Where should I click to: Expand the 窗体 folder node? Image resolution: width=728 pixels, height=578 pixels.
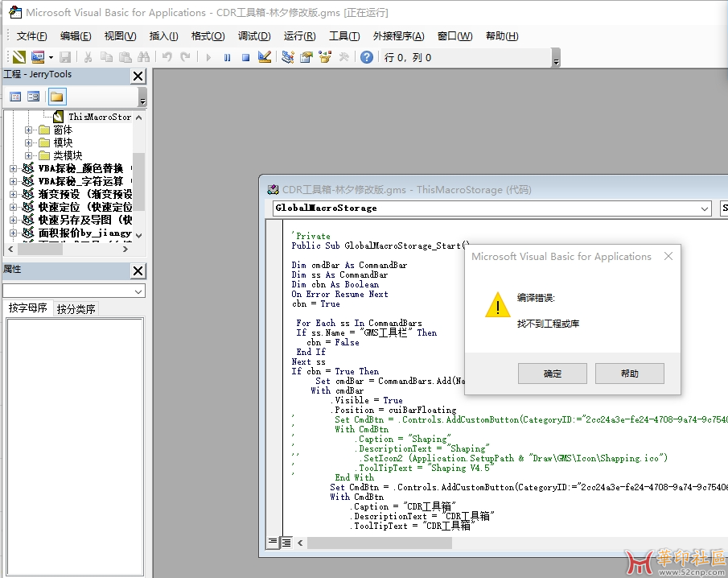(29, 130)
